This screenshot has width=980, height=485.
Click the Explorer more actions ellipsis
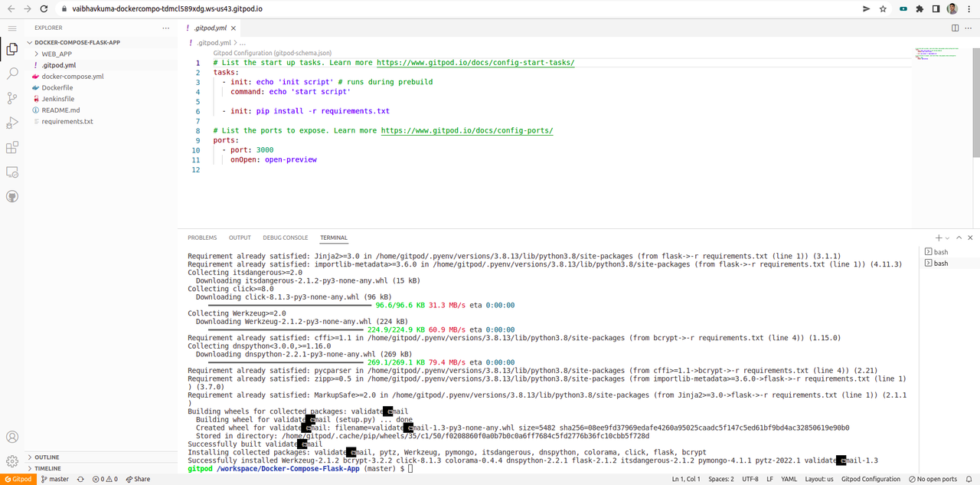(x=166, y=28)
